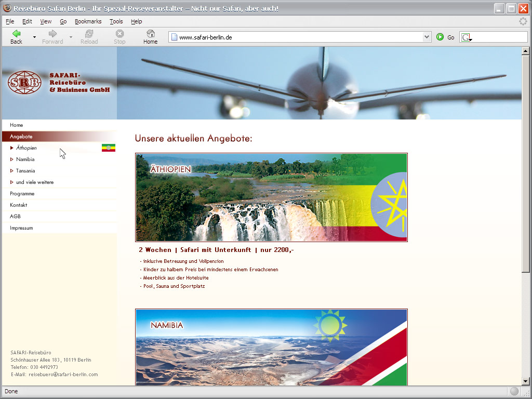Open the Back history dropdown arrow

coord(34,37)
